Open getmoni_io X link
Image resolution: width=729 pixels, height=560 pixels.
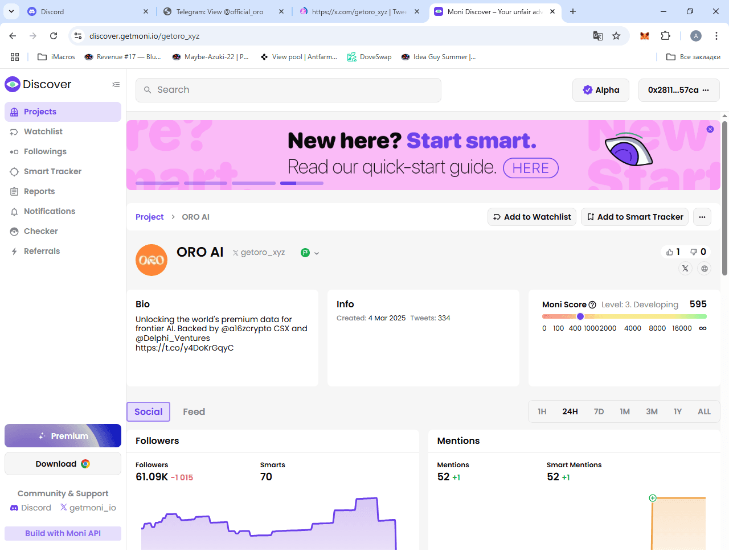tap(88, 508)
